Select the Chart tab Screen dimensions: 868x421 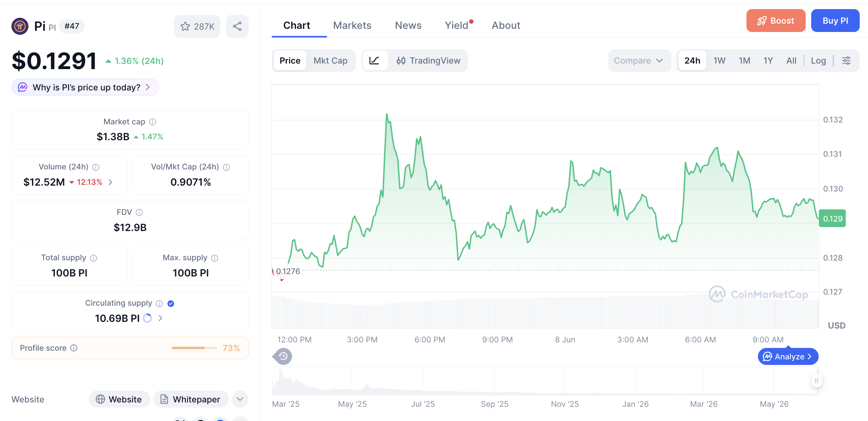[297, 25]
